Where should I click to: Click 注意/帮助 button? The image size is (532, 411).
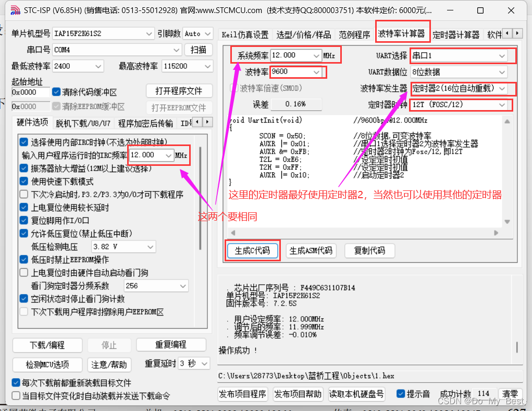click(x=109, y=365)
